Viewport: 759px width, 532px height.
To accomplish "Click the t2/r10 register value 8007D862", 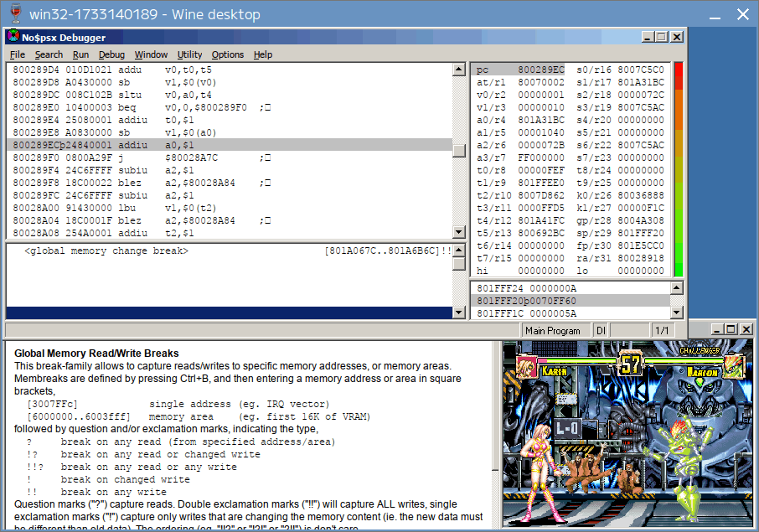I will pos(540,195).
